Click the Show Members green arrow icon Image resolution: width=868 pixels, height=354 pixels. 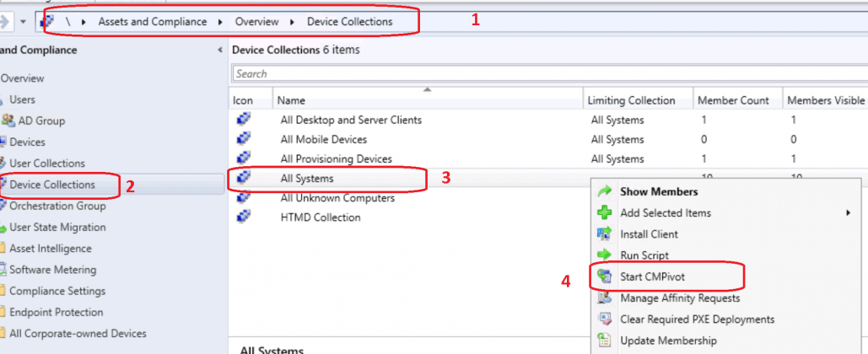coord(604,192)
